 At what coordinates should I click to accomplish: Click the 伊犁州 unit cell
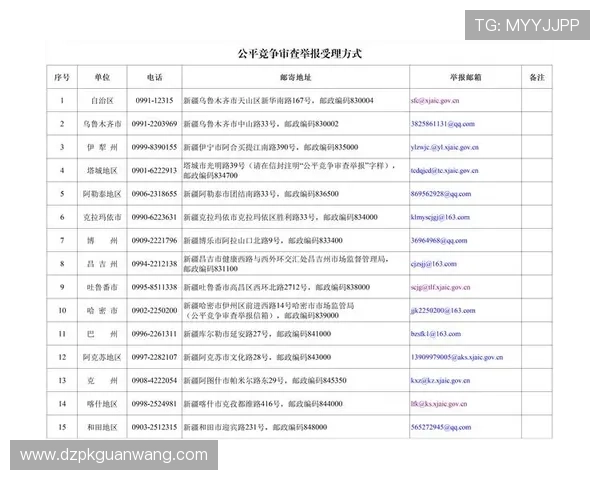[x=102, y=147]
